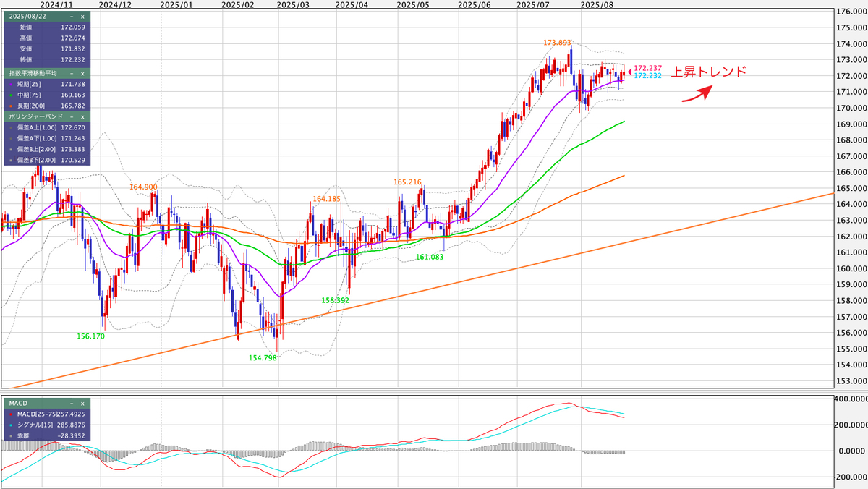The image size is (868, 489).
Task: Click the 偏差B上[2.00] band marker icon
Action: (x=10, y=150)
